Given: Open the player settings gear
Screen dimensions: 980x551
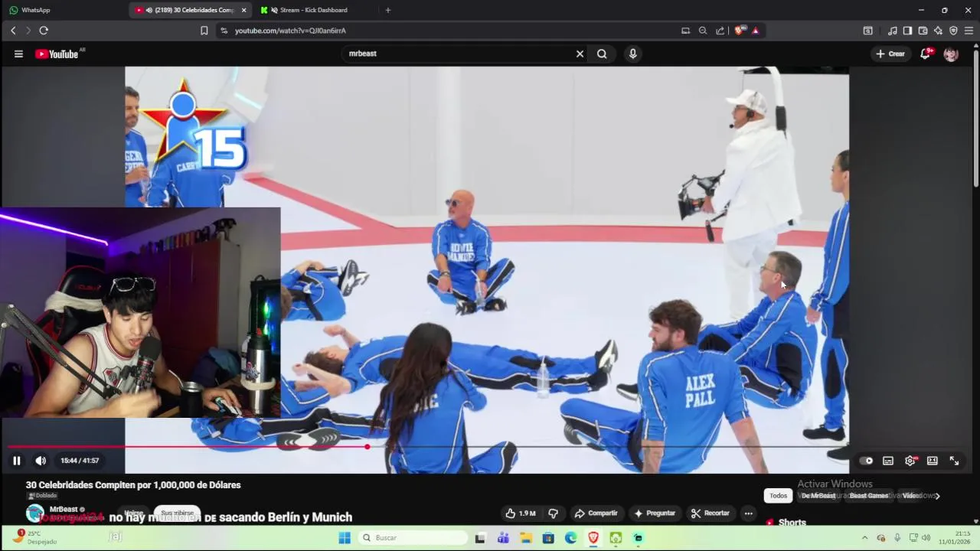Looking at the screenshot, I should click(x=910, y=461).
